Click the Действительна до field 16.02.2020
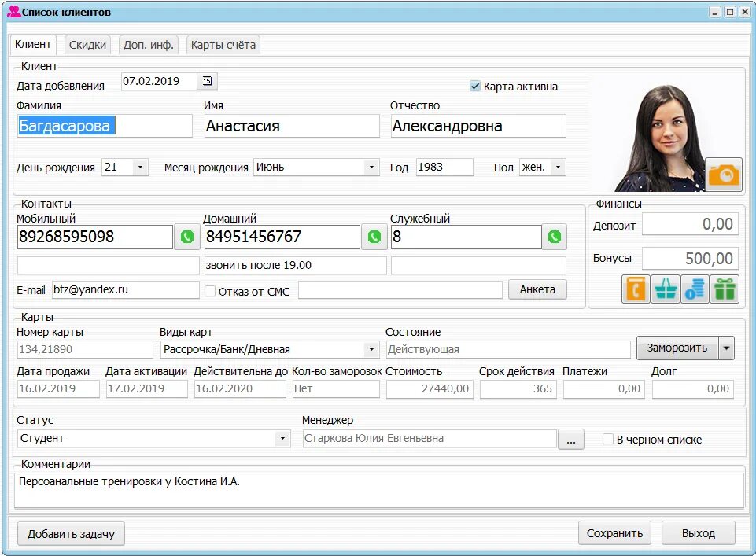 coord(240,388)
